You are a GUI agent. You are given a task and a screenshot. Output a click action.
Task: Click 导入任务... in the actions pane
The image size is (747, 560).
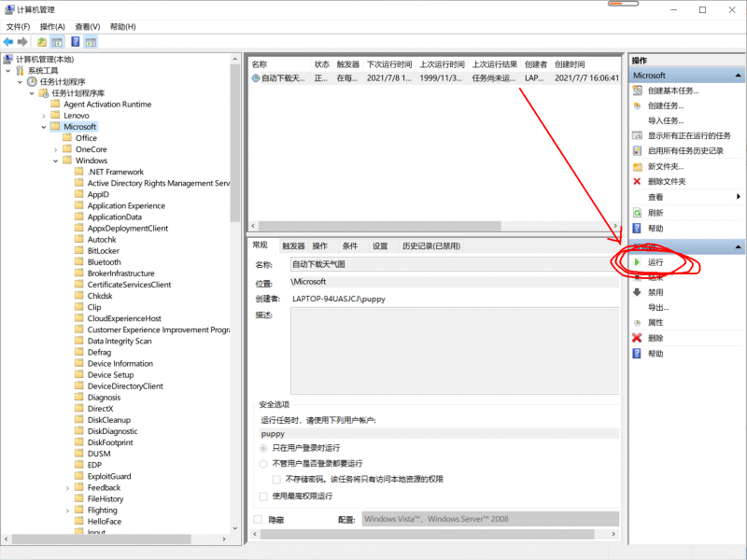(666, 120)
